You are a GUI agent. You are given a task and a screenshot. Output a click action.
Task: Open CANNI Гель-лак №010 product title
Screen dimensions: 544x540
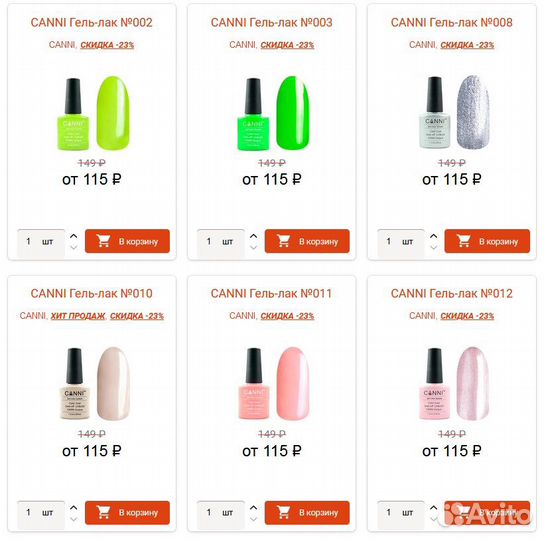[x=92, y=294]
